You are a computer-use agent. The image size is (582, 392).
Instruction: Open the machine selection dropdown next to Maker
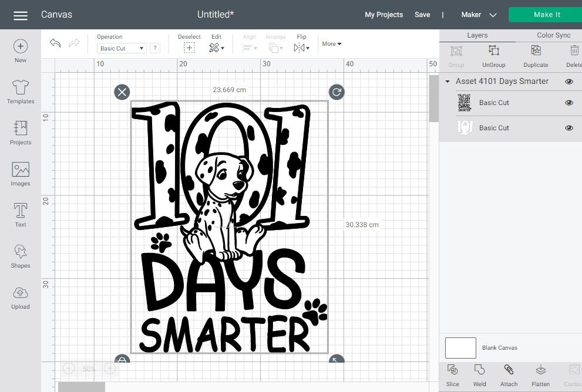[x=493, y=15]
